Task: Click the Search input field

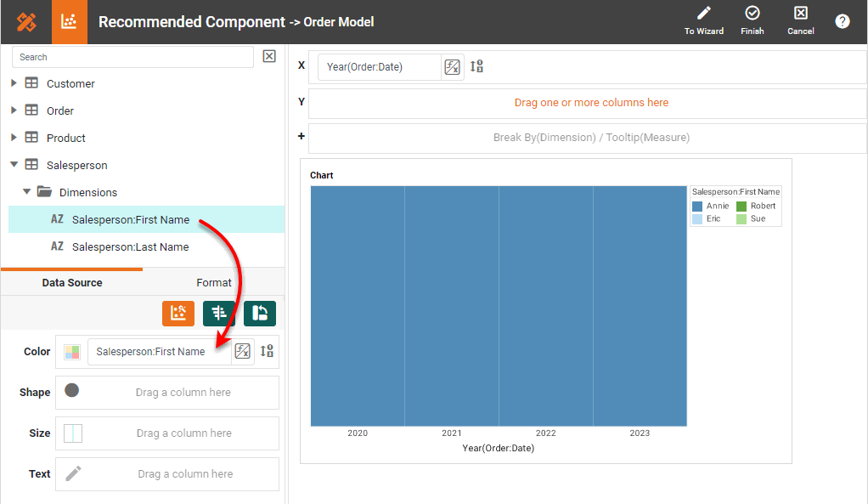Action: point(132,57)
